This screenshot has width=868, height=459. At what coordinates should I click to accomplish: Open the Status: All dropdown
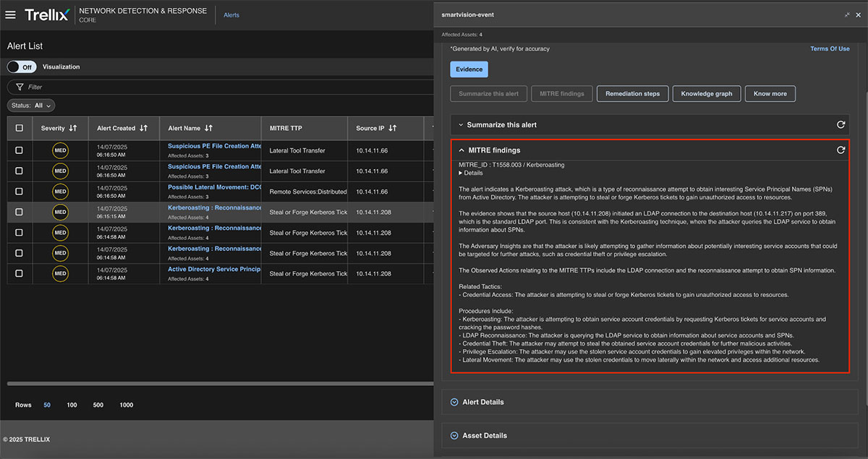pos(31,106)
